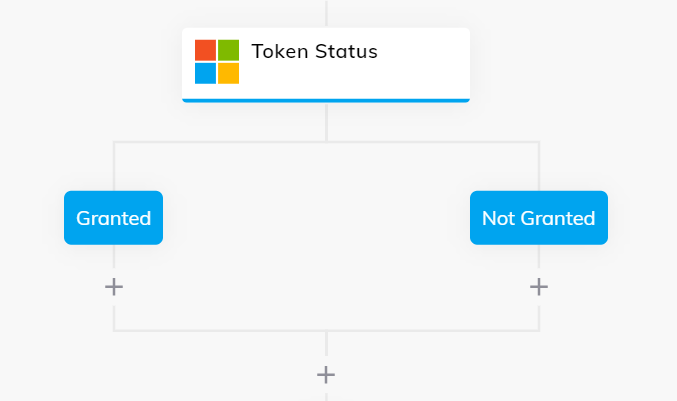Add a step under the Not Granted branch
The height and width of the screenshot is (401, 677).
click(539, 287)
